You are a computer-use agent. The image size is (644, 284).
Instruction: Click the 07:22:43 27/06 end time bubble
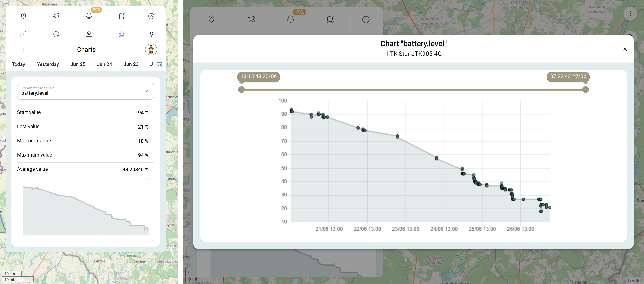[568, 77]
